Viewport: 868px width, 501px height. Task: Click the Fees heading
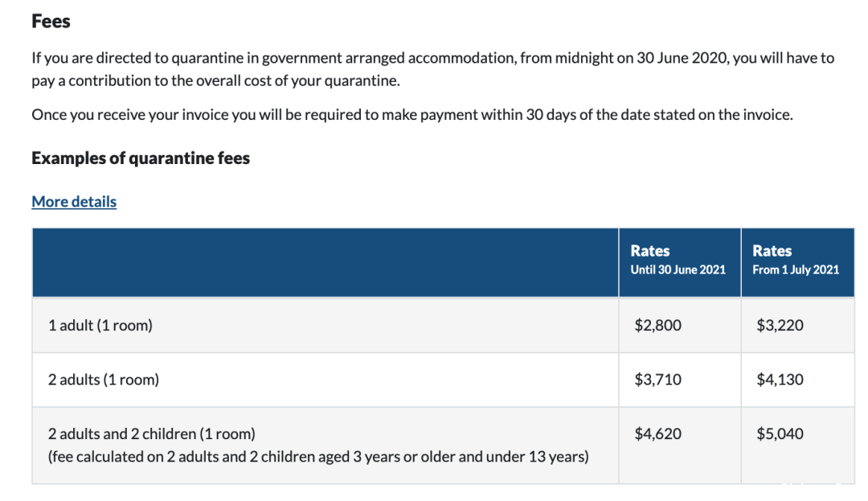click(51, 21)
